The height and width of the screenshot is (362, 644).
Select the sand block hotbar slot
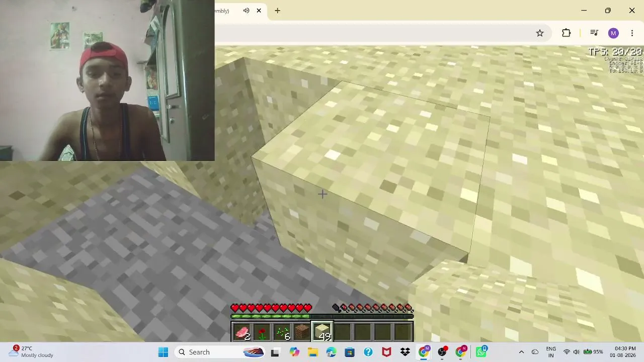pos(322,332)
